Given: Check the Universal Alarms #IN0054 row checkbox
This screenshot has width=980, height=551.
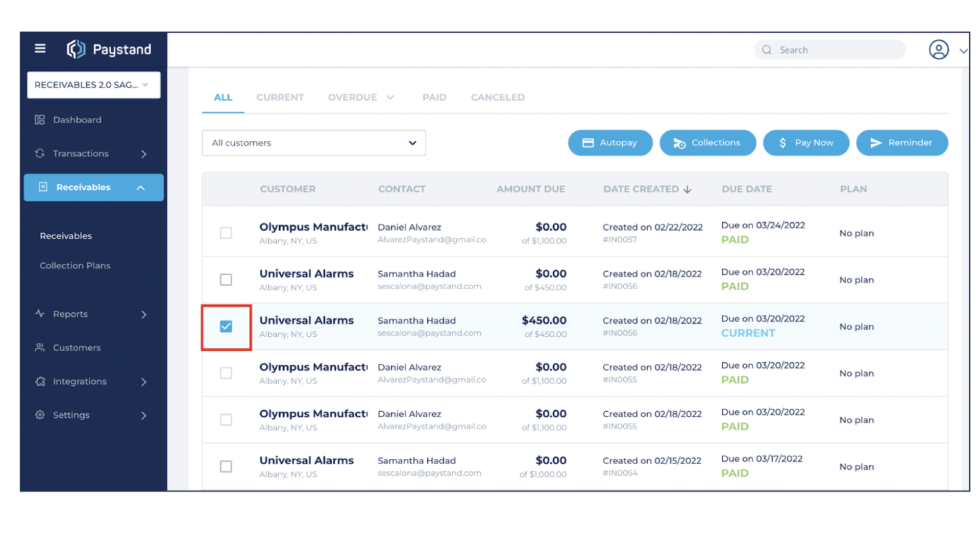Looking at the screenshot, I should click(x=226, y=466).
